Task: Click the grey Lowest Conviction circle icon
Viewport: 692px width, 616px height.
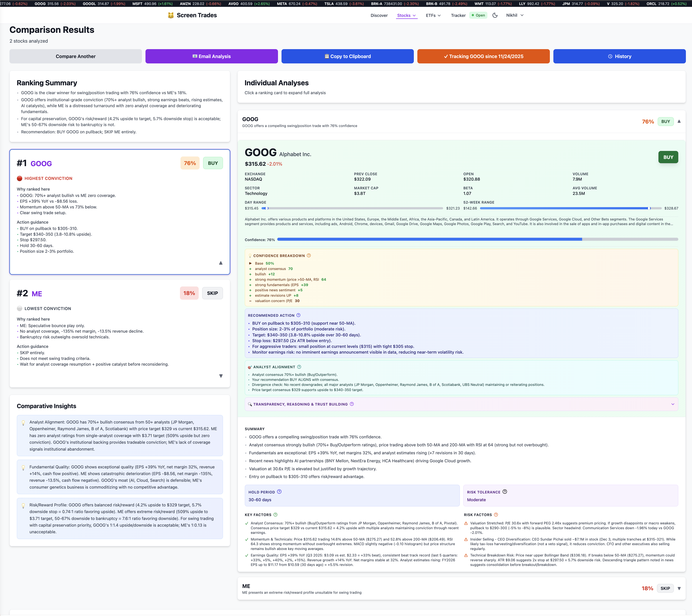Action: click(x=20, y=309)
